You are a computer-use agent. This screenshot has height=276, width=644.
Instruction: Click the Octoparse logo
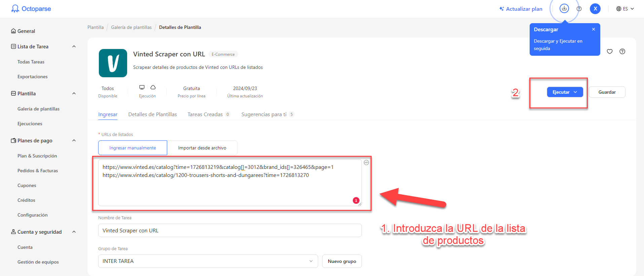[x=31, y=9]
